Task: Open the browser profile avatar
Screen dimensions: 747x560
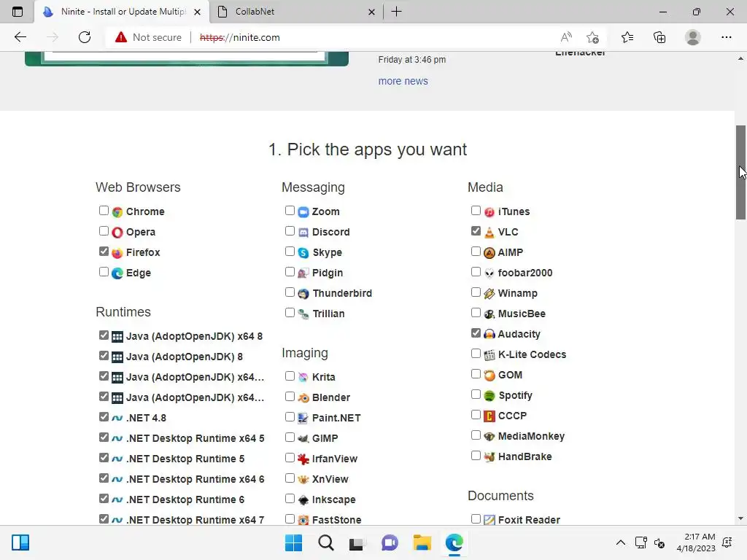Action: coord(693,37)
